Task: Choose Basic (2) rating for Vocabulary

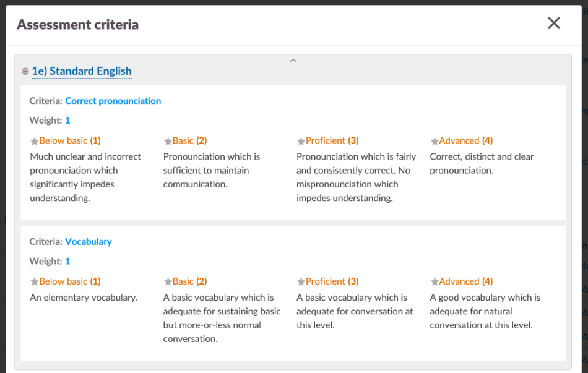Action: pos(190,281)
